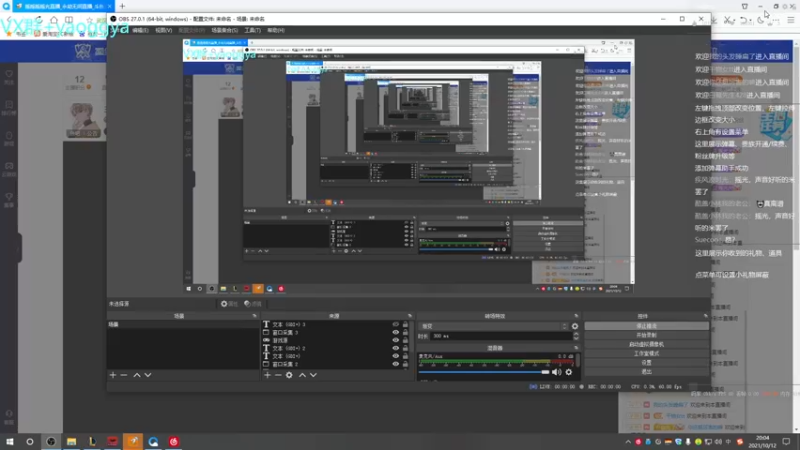Click the 退出 Exit button in Controls
The image size is (800, 450).
646,372
